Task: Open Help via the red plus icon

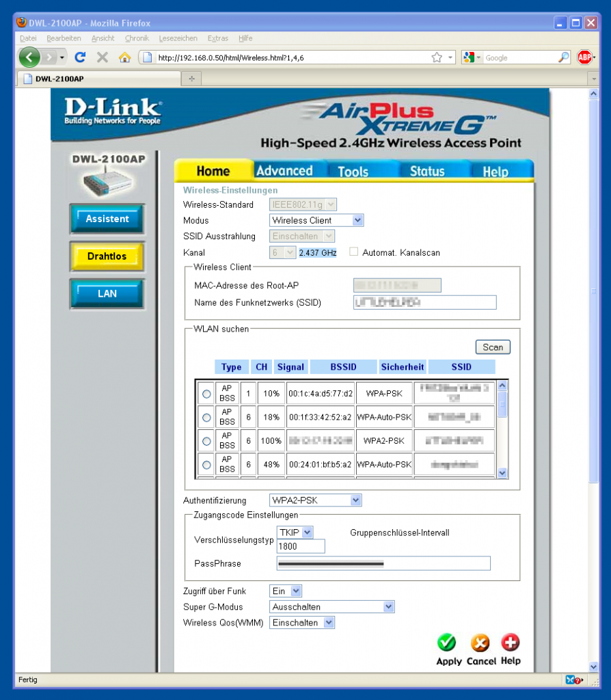Action: [511, 644]
